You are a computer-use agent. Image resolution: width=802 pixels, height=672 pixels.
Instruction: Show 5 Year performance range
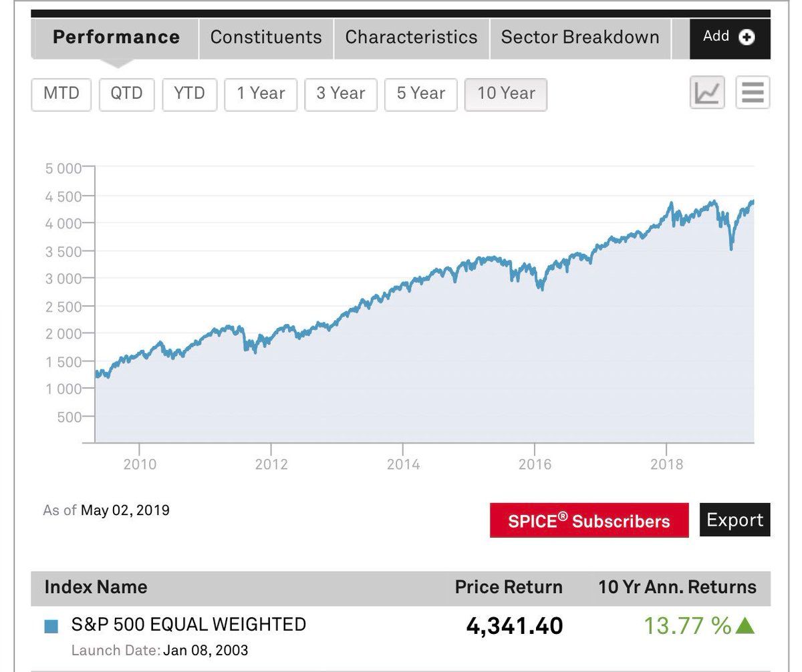click(420, 94)
